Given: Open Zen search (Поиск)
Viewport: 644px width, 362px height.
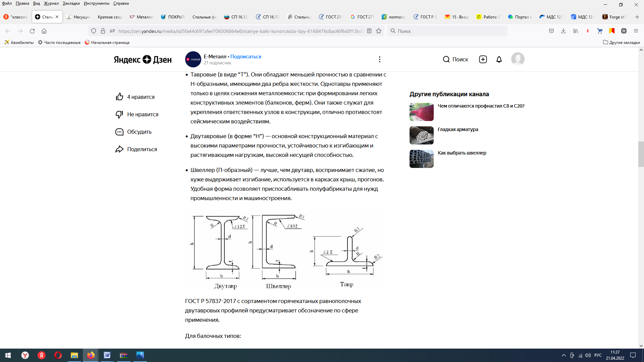Looking at the screenshot, I should coord(455,59).
